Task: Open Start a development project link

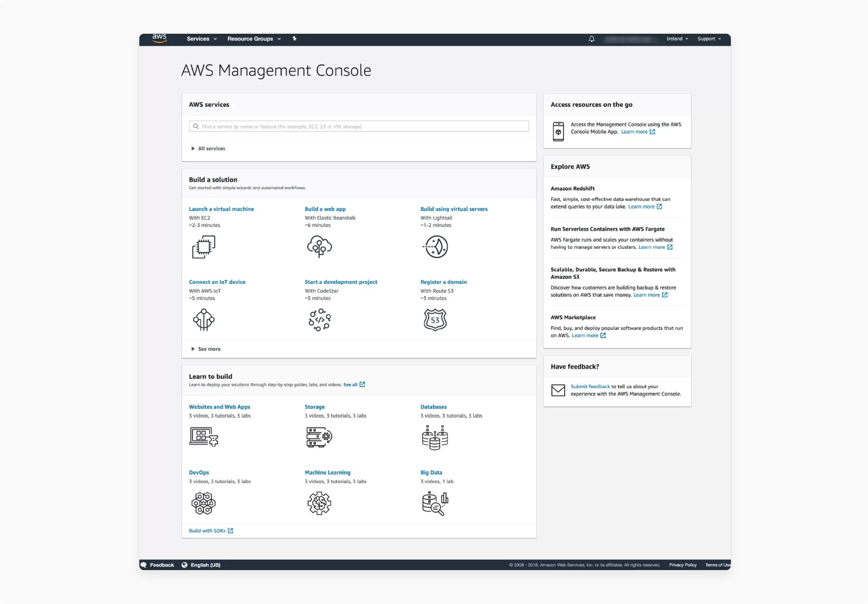Action: point(341,282)
